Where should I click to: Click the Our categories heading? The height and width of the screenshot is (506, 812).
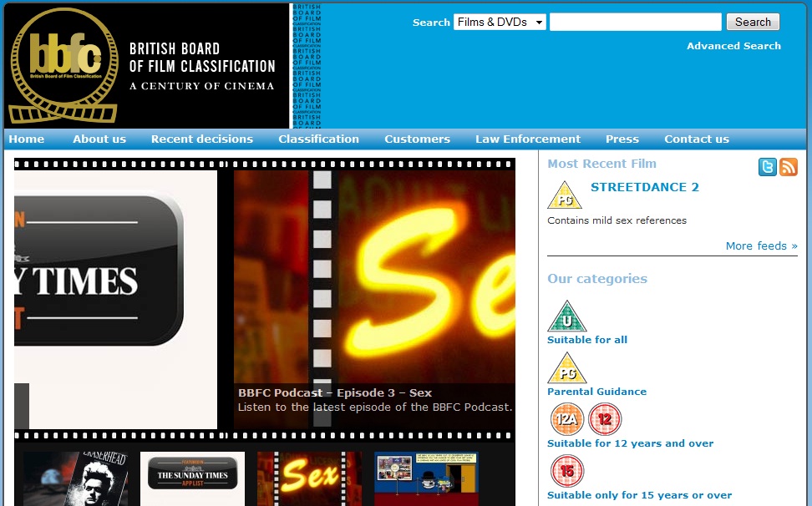(x=597, y=279)
